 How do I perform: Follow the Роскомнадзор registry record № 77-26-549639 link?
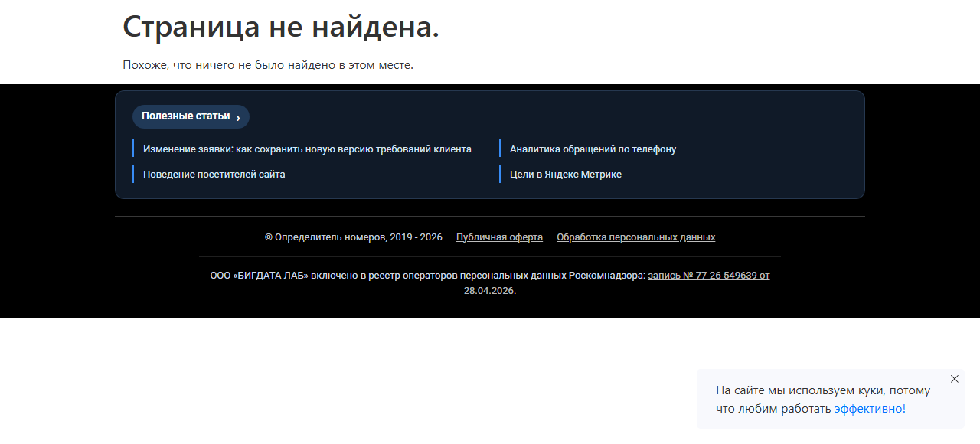pos(709,276)
